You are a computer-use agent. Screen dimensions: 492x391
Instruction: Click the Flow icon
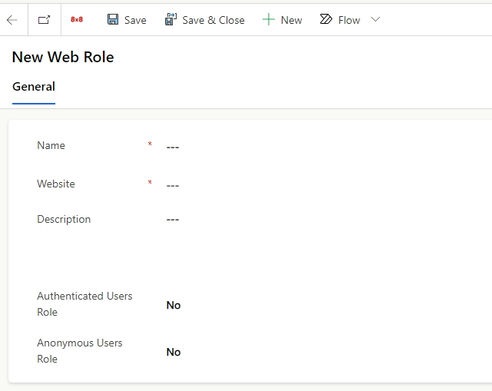pyautogui.click(x=326, y=19)
